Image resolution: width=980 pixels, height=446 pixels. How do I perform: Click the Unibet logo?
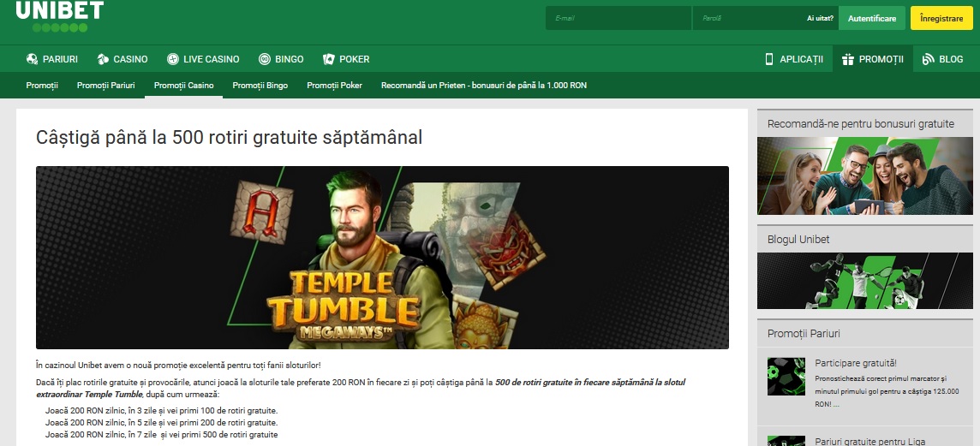(x=60, y=15)
